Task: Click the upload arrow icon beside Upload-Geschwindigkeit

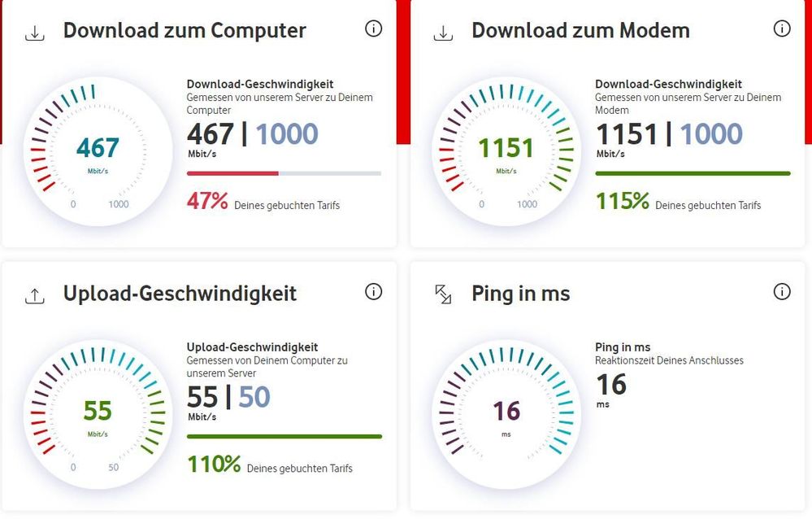Action: 34,295
